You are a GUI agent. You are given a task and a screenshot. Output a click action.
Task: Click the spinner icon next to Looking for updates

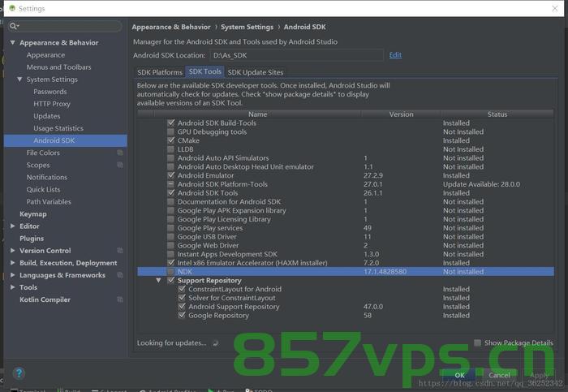216,343
